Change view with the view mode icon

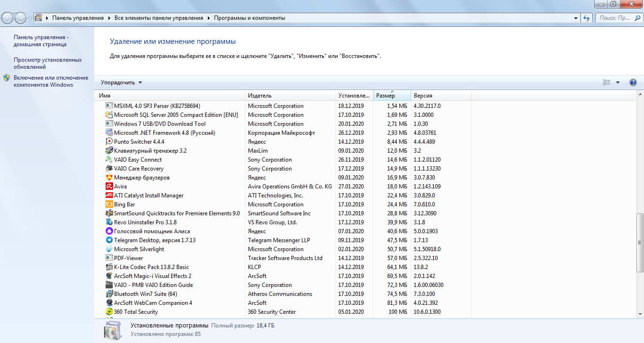(x=607, y=82)
